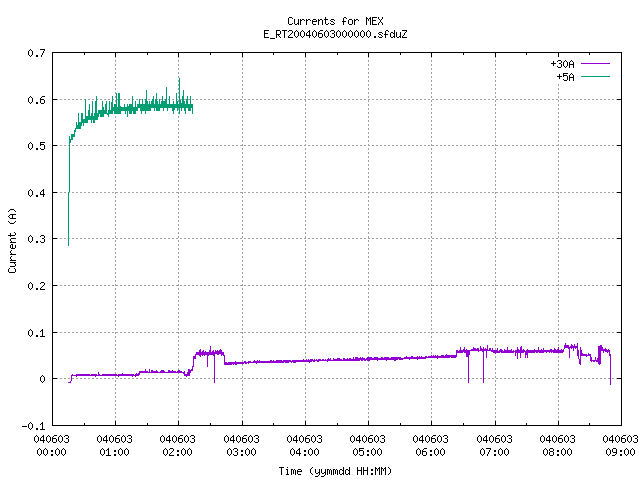Click the x-axis tick label "040603 03:00"

tap(242, 445)
